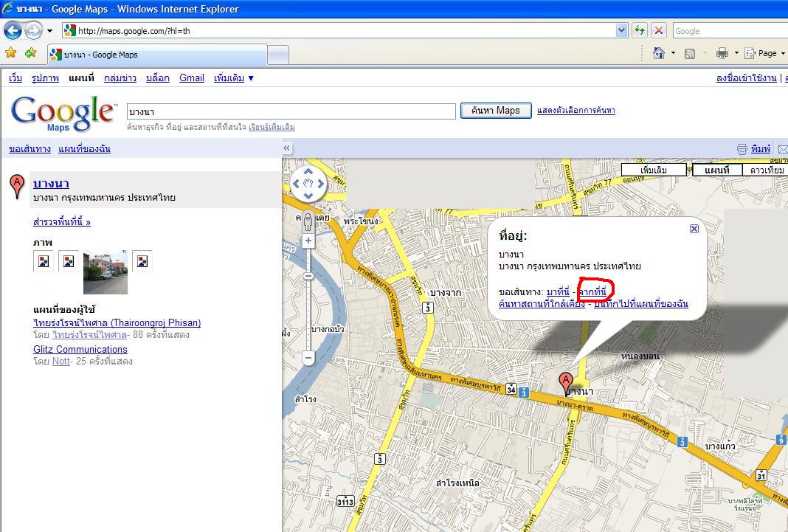Select the บางนา - Google Maps browser tab

pyautogui.click(x=157, y=55)
